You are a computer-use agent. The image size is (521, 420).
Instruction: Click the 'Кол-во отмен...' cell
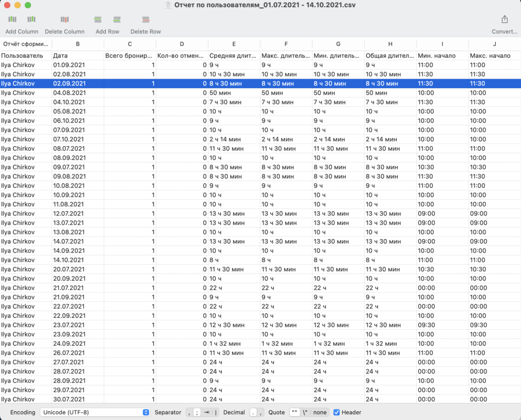coord(182,55)
